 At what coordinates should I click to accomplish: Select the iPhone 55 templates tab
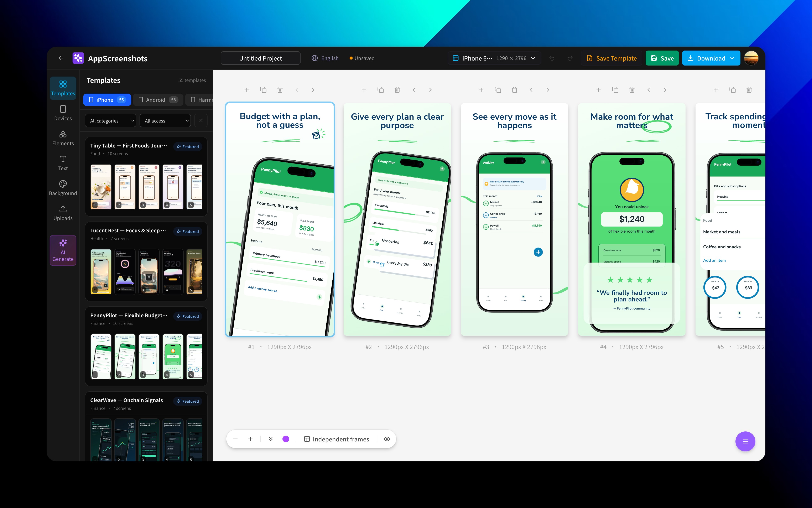(107, 100)
